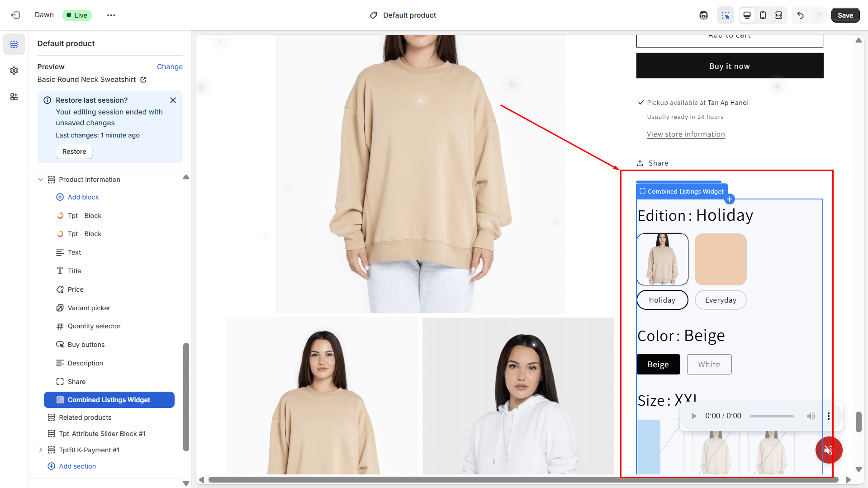Click the template tag icon beside Default product
868x488 pixels.
pos(373,15)
